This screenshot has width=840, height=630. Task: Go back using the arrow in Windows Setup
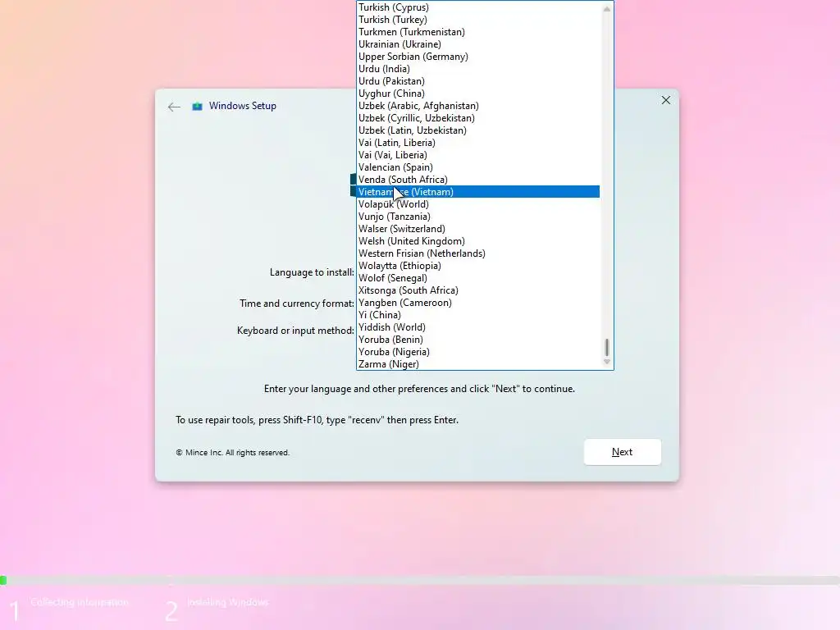[174, 107]
